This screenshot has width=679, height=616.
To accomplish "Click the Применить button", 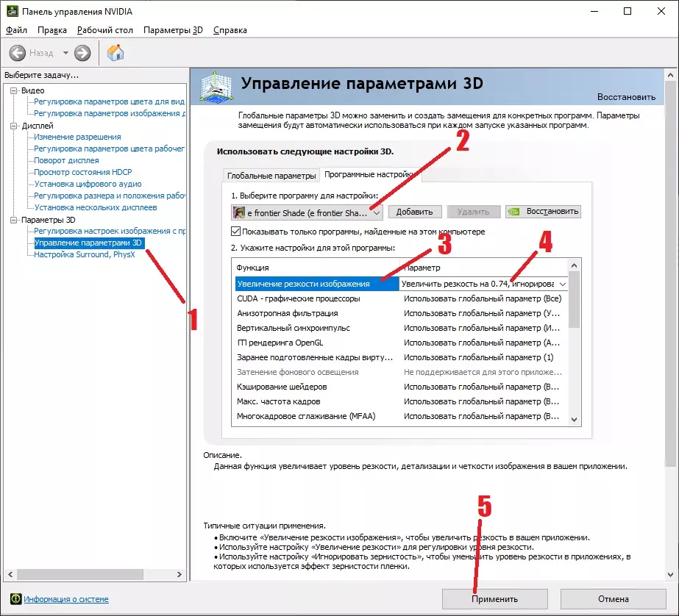I will (494, 599).
